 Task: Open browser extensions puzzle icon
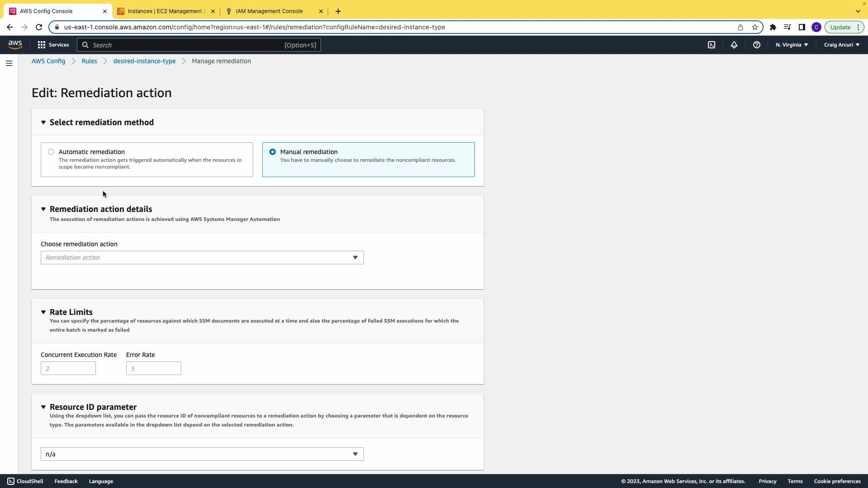pos(773,27)
